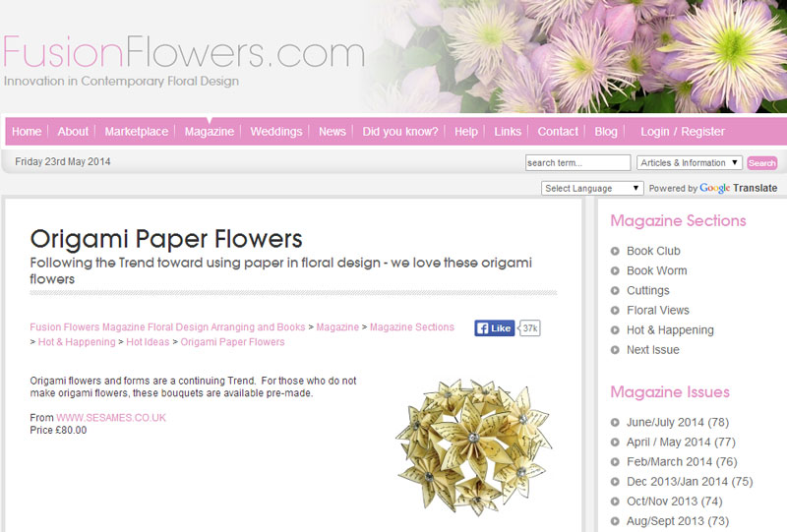Click the bullet icon beside Dec 2013/Jan 2014
This screenshot has width=787, height=532.
(x=615, y=482)
